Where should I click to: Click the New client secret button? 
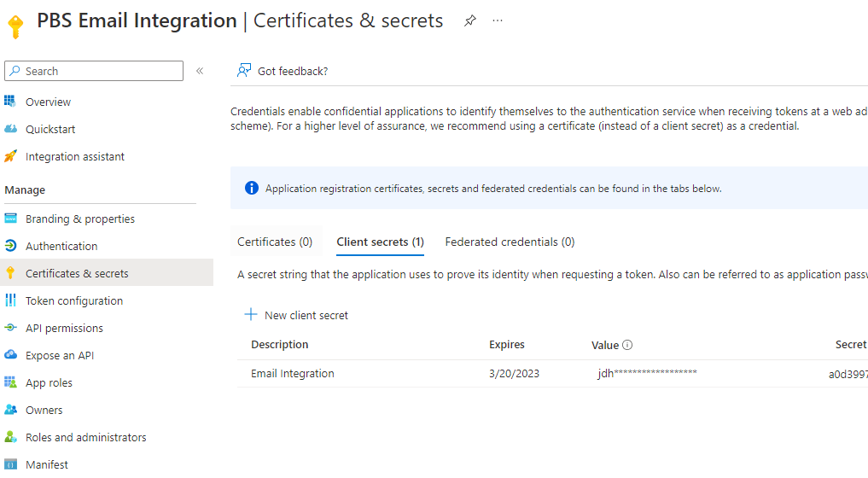coord(297,315)
